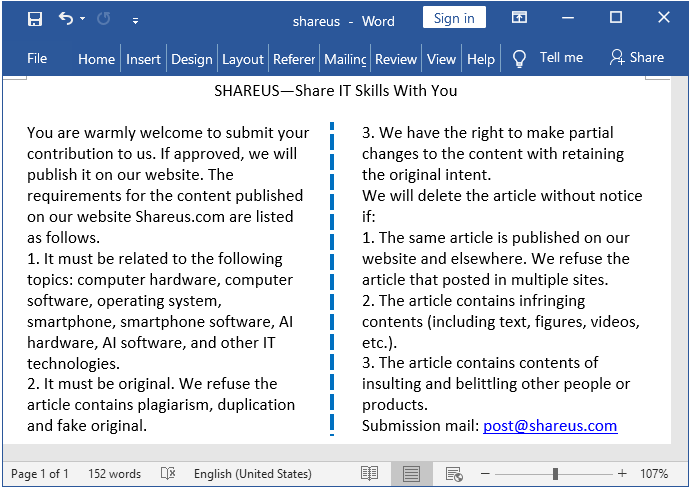Open the post@shareus.com email link
This screenshot has width=692, height=488.
(x=550, y=426)
